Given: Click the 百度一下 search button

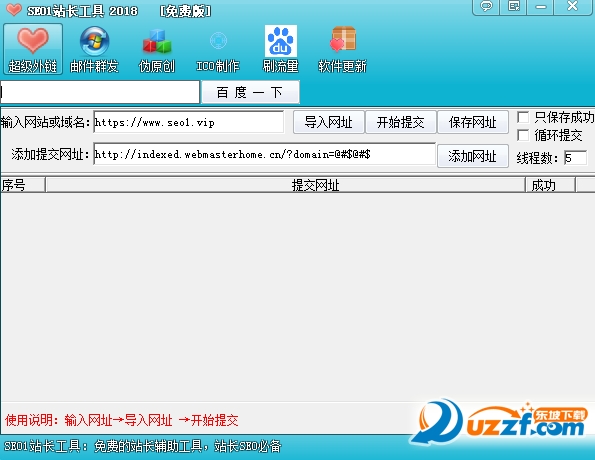Looking at the screenshot, I should 250,92.
